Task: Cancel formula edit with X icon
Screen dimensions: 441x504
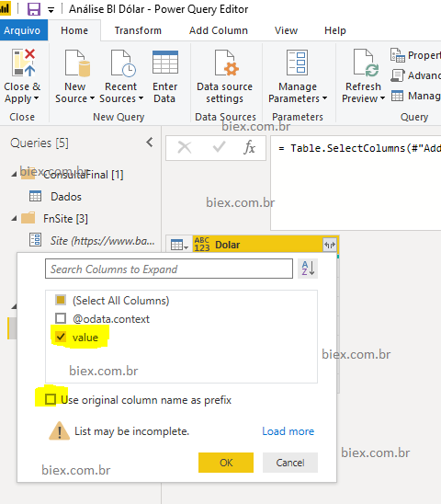Action: click(x=185, y=148)
